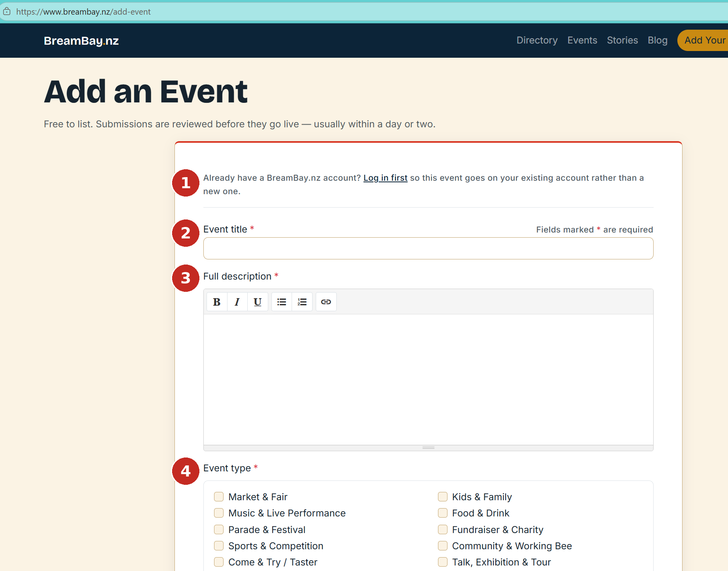Image resolution: width=728 pixels, height=571 pixels.
Task: Check the Come & Try / Taster checkbox
Action: click(x=219, y=562)
